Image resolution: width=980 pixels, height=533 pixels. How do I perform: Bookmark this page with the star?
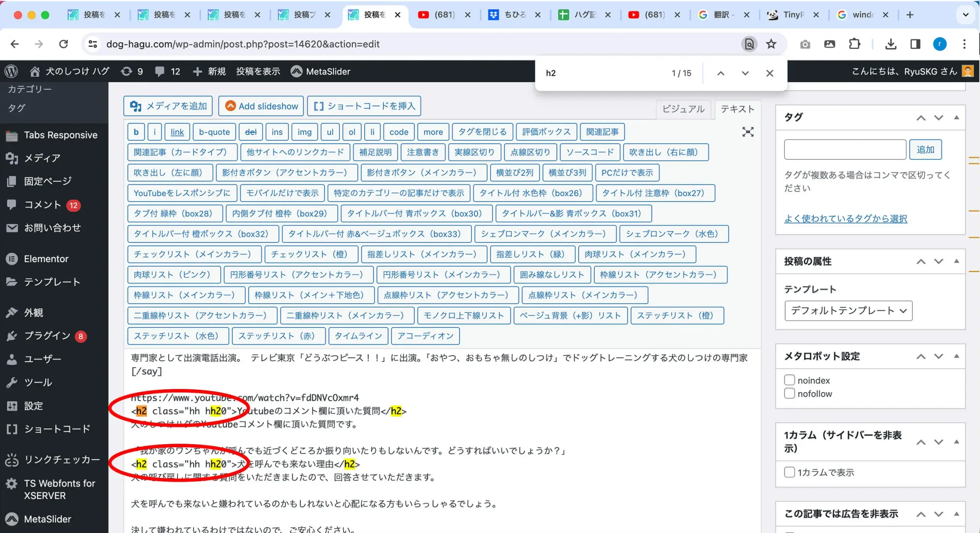click(771, 44)
